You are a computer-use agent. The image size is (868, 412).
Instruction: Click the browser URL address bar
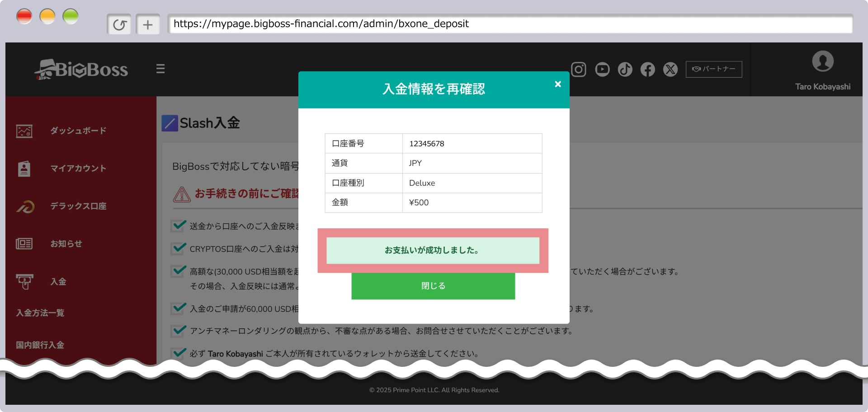click(x=510, y=24)
